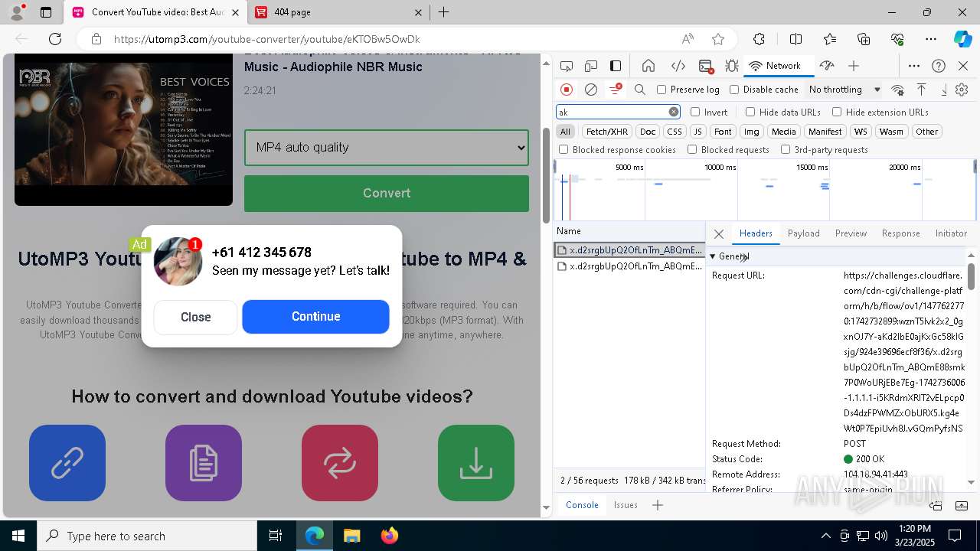Import HAR file with upload arrow icon
This screenshot has width=980, height=551.
(921, 90)
